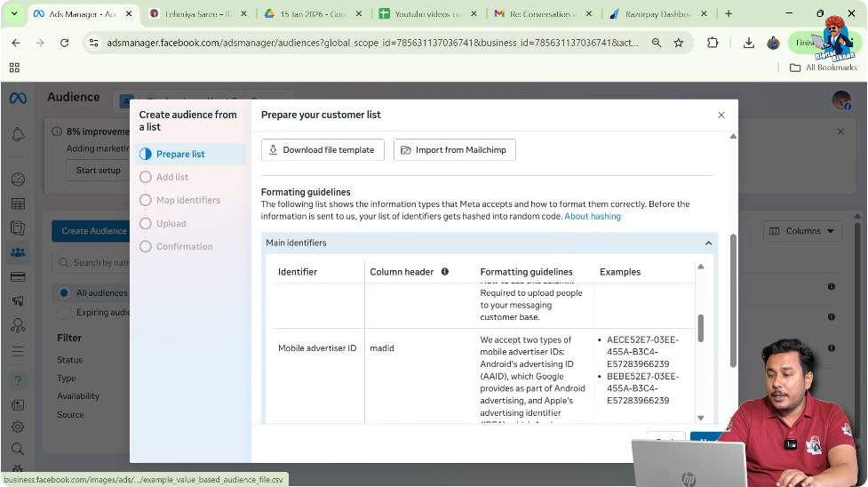868x487 pixels.
Task: Open ads reporting icon in sidebar
Action: [18, 228]
